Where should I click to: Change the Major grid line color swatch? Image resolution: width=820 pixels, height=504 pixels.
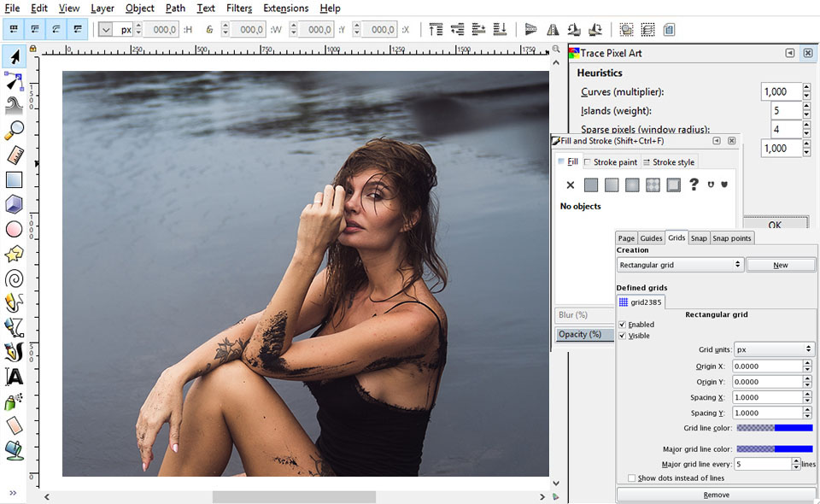click(x=773, y=448)
